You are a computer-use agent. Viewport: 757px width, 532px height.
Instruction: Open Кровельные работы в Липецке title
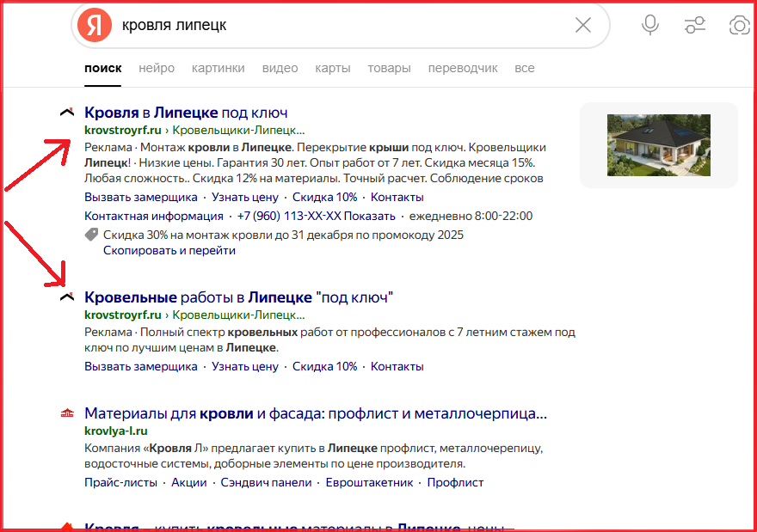pos(238,297)
